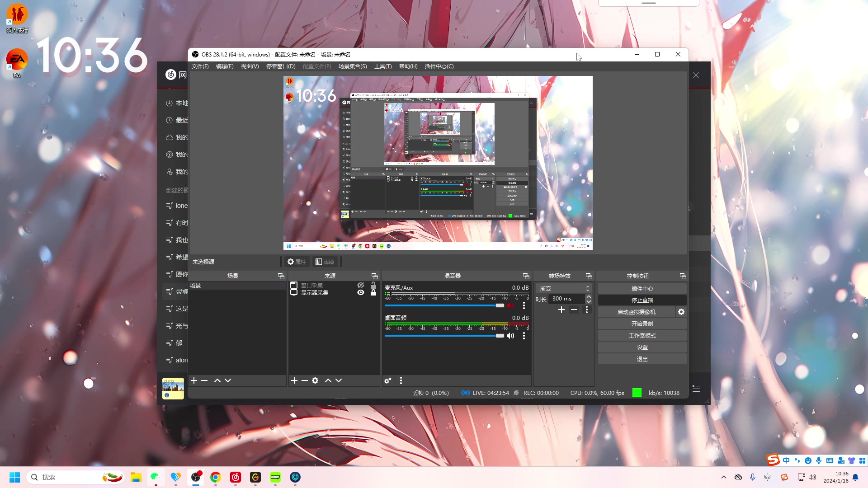Open the 场景集合(S) menu
Image resolution: width=868 pixels, height=488 pixels.
click(x=353, y=66)
